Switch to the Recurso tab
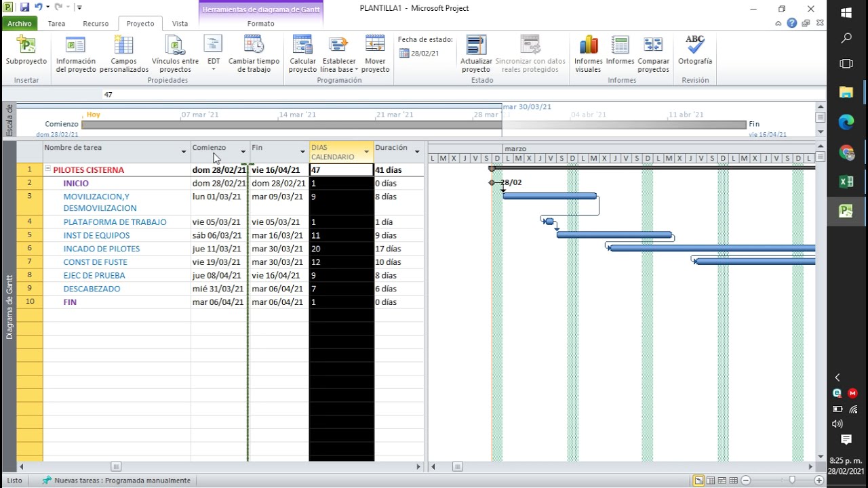 [96, 23]
